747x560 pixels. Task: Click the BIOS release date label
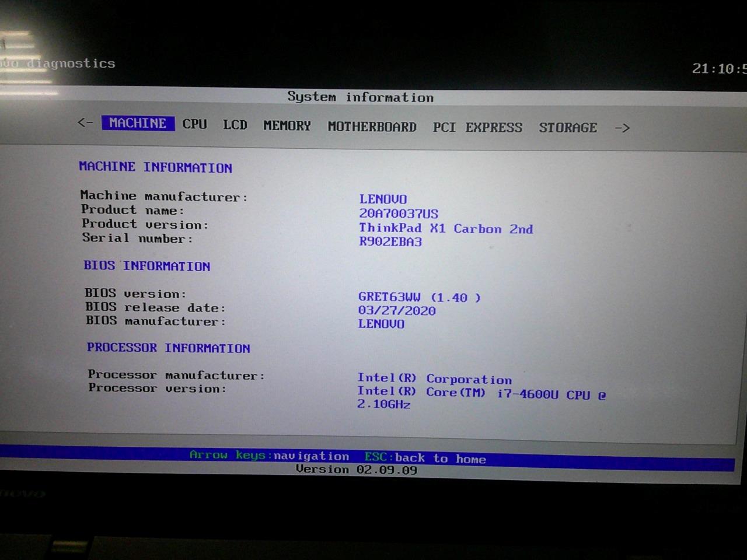click(155, 307)
